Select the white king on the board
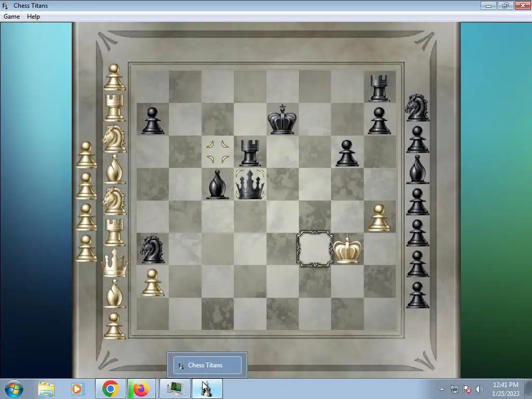The height and width of the screenshot is (399, 532). tap(347, 249)
